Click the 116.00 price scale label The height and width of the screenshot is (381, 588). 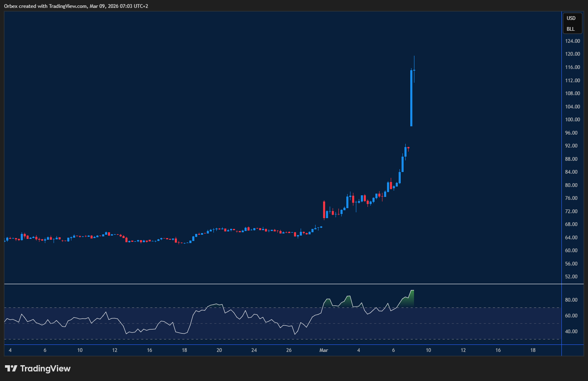tap(572, 67)
